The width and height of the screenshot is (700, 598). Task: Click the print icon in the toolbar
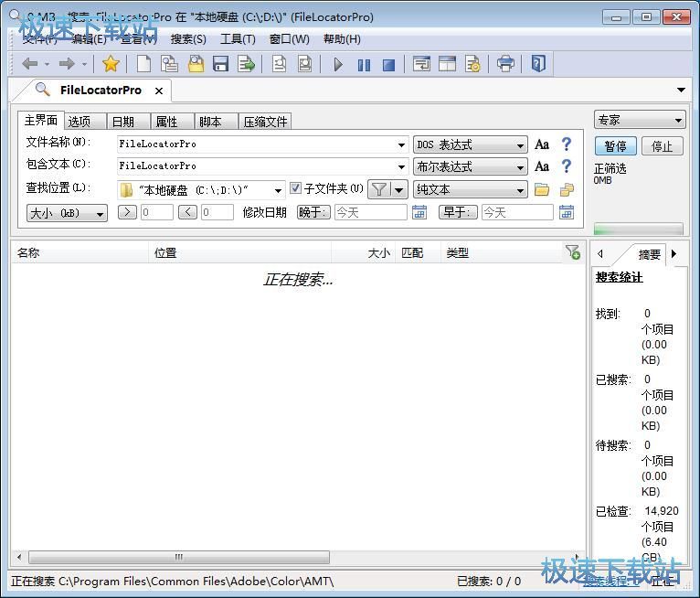coord(505,64)
